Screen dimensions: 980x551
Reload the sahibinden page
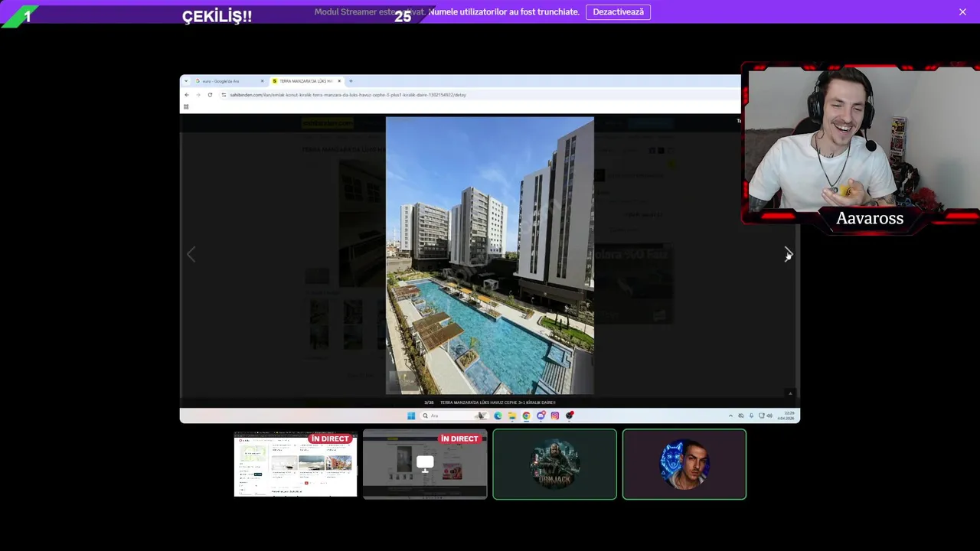coord(210,95)
